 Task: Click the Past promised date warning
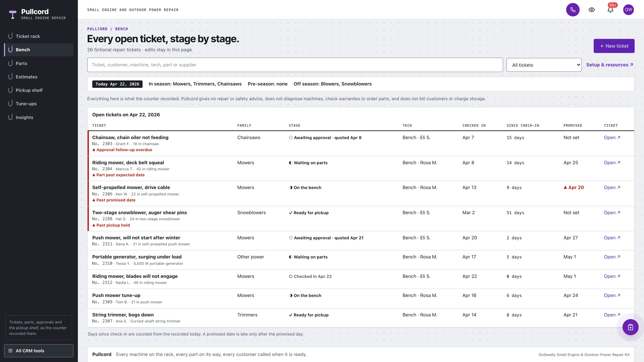tap(114, 200)
